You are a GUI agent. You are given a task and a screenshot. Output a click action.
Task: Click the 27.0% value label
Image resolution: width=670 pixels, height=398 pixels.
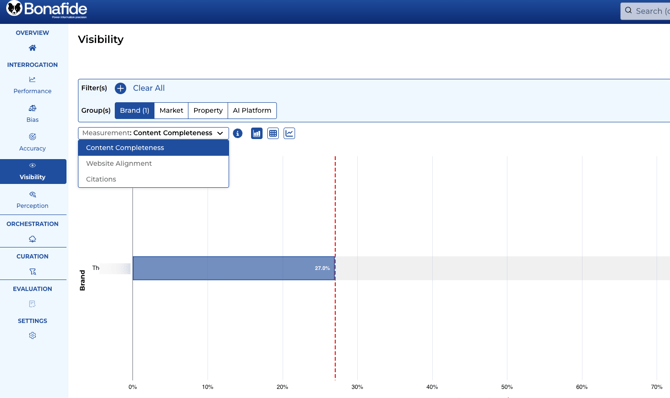click(x=322, y=268)
